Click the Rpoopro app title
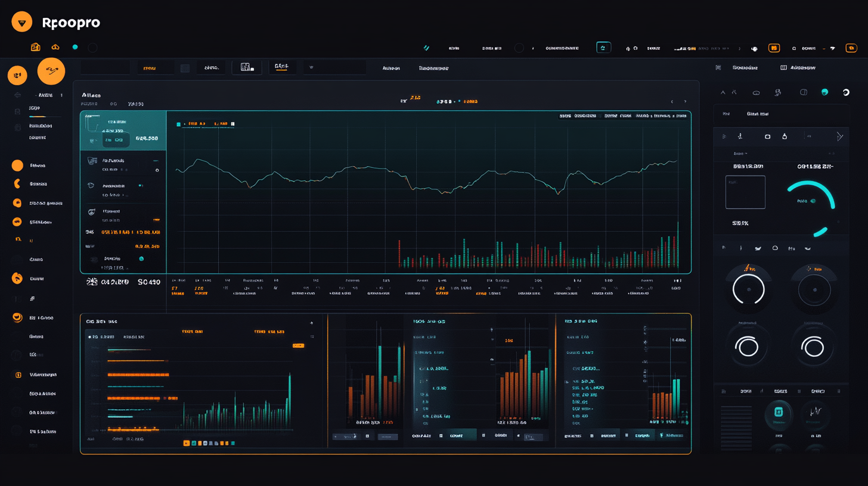The image size is (868, 486). pyautogui.click(x=71, y=23)
